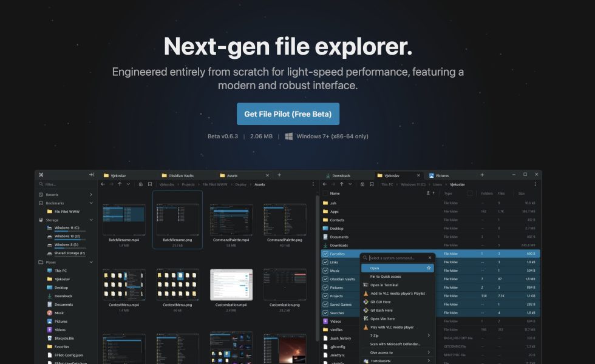Uncheck the Favorites folder checkbox
Viewport: 595px width, 364px height.
pos(325,254)
